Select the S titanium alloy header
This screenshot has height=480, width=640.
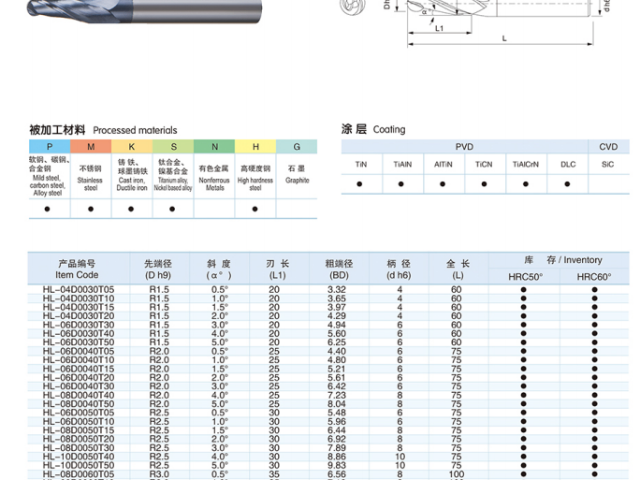172,147
